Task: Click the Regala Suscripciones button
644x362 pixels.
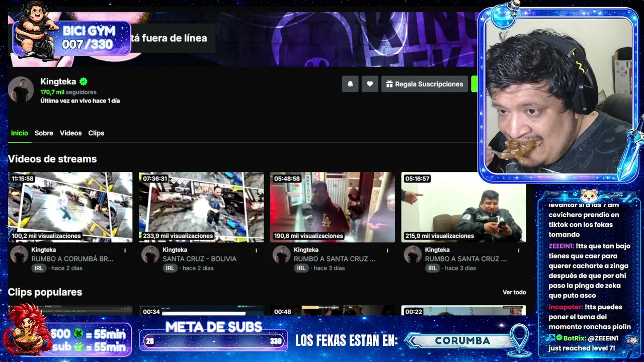Action: [424, 84]
